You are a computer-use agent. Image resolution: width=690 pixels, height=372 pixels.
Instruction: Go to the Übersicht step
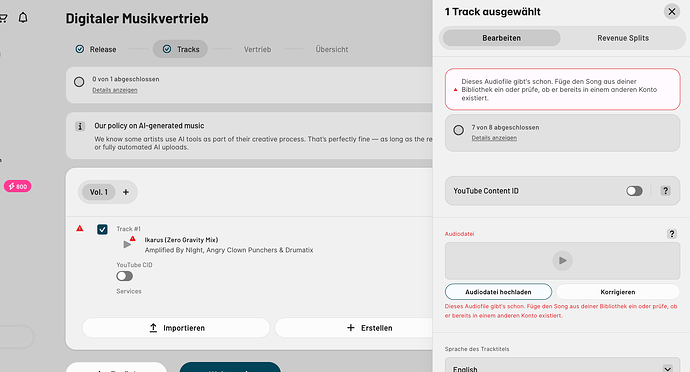(x=332, y=49)
